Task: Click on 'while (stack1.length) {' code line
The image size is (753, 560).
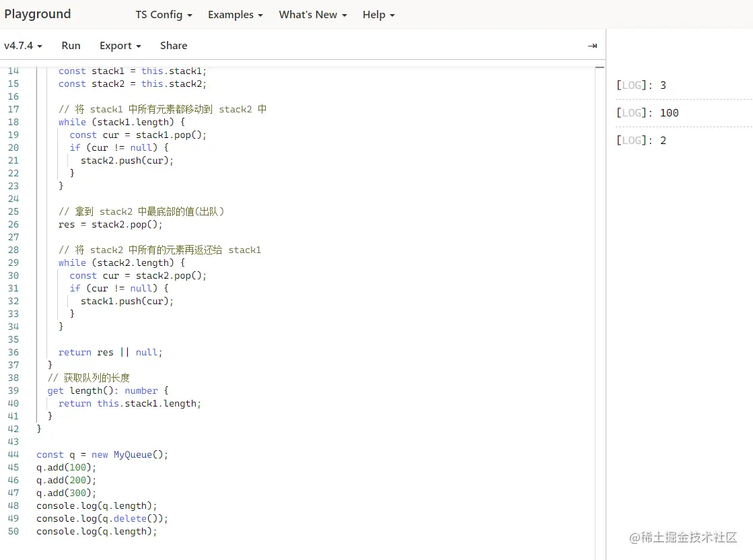Action: 122,122
